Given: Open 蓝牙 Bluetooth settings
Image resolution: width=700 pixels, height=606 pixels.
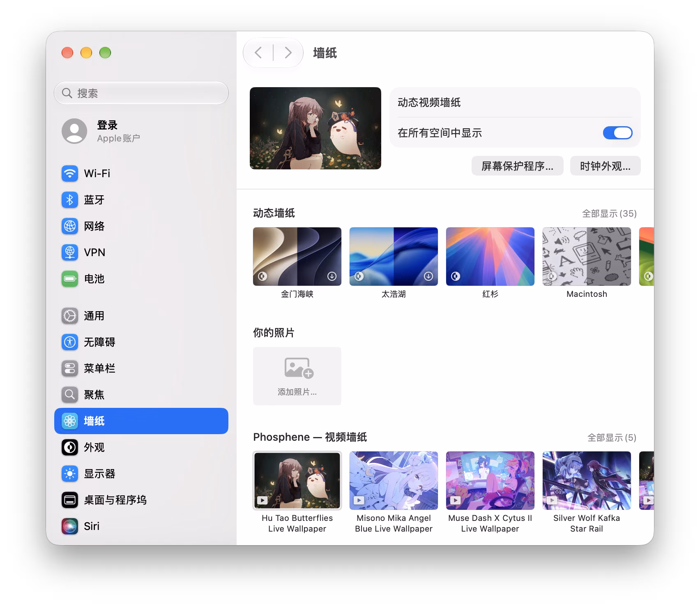Looking at the screenshot, I should tap(141, 200).
